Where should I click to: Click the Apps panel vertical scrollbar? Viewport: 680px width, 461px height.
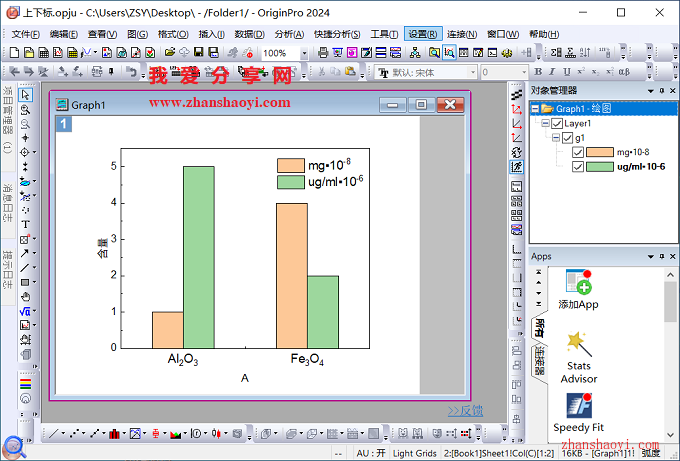point(670,356)
